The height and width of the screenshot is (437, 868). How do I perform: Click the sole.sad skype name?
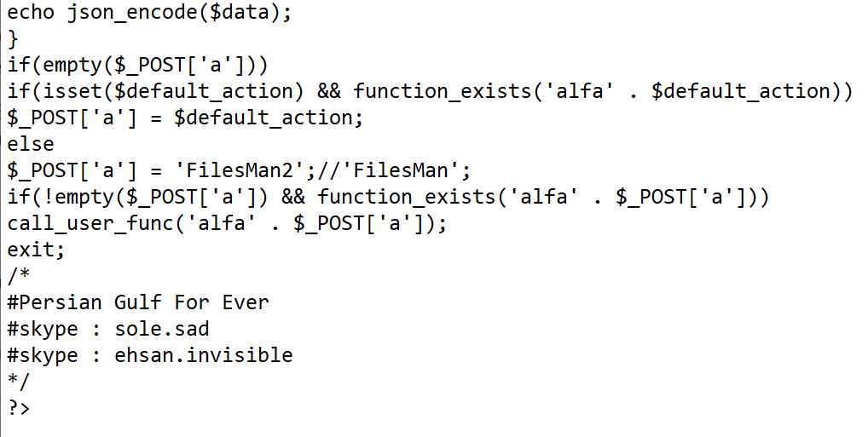pyautogui.click(x=162, y=329)
